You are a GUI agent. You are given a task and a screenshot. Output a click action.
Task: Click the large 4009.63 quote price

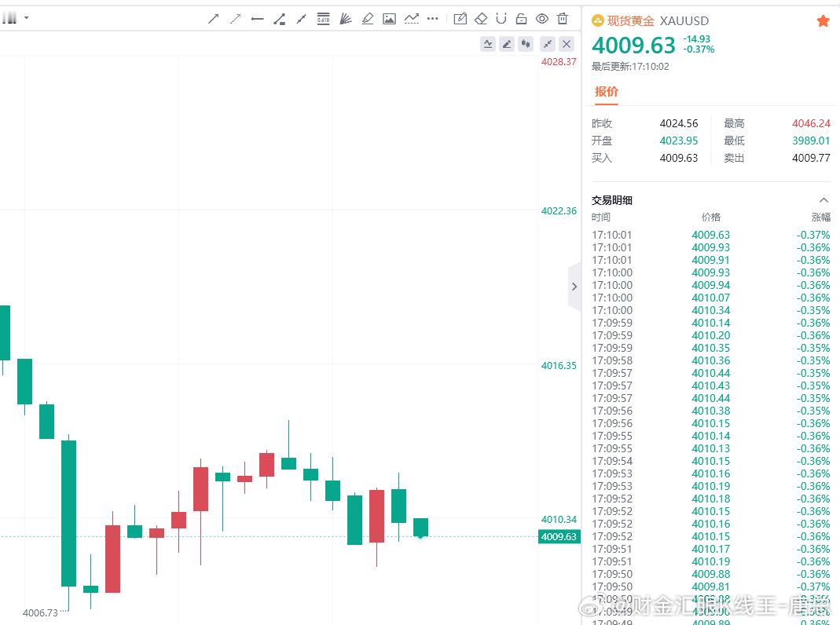pos(633,46)
